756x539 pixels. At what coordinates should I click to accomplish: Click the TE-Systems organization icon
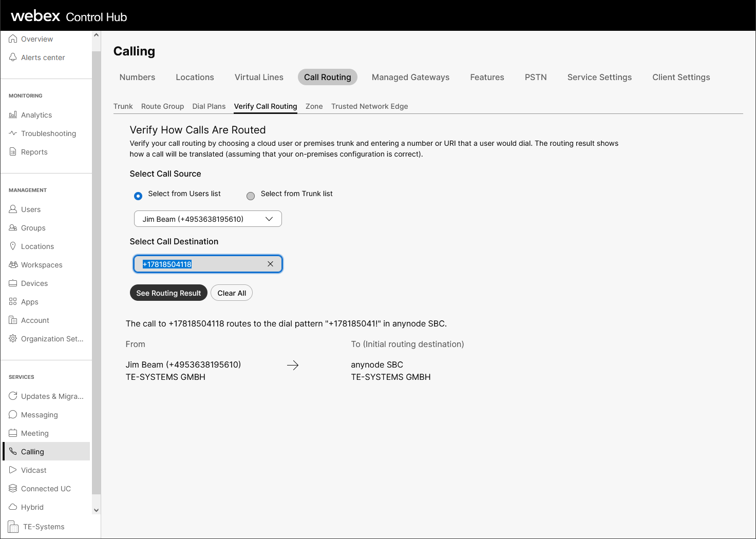click(13, 527)
